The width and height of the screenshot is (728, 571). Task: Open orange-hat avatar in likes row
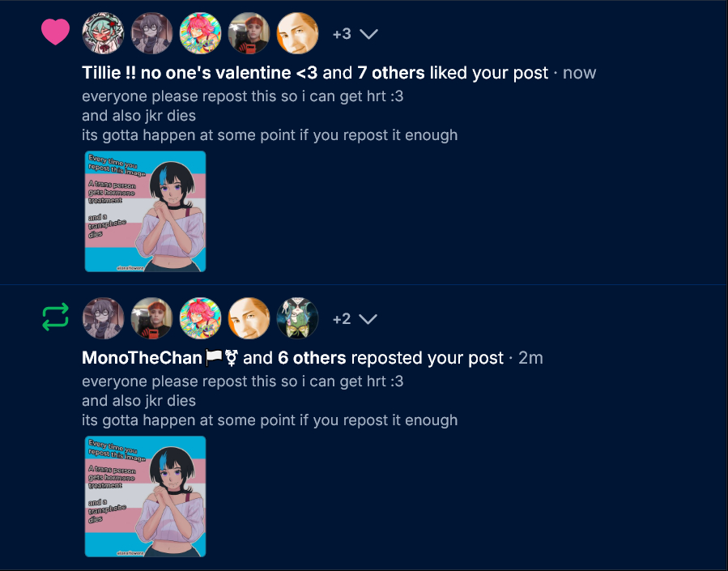pyautogui.click(x=249, y=33)
